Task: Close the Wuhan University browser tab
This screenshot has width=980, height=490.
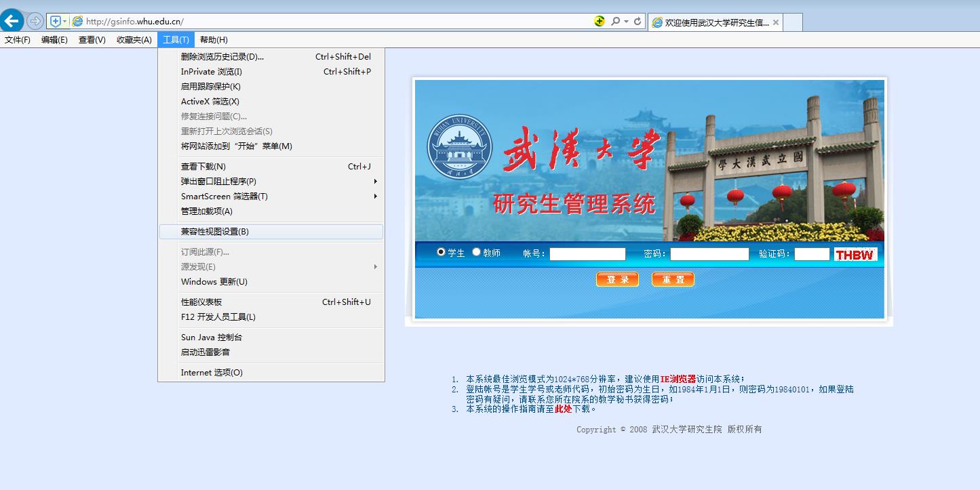Action: (776, 22)
